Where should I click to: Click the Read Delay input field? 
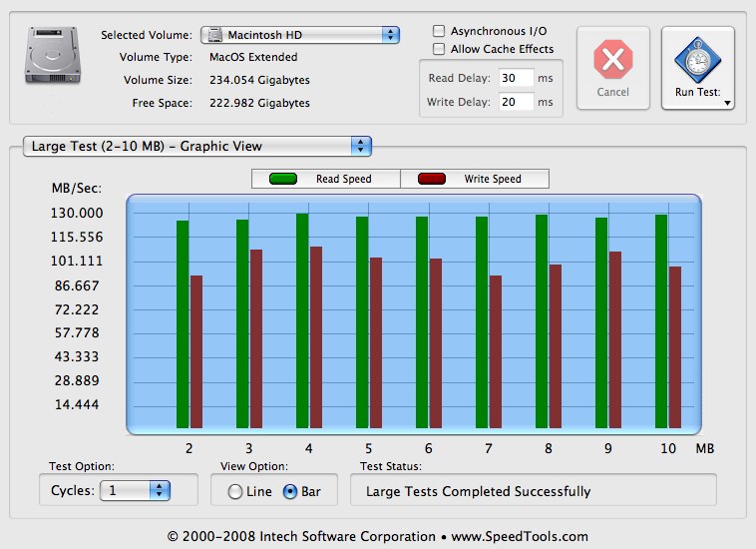tap(516, 78)
